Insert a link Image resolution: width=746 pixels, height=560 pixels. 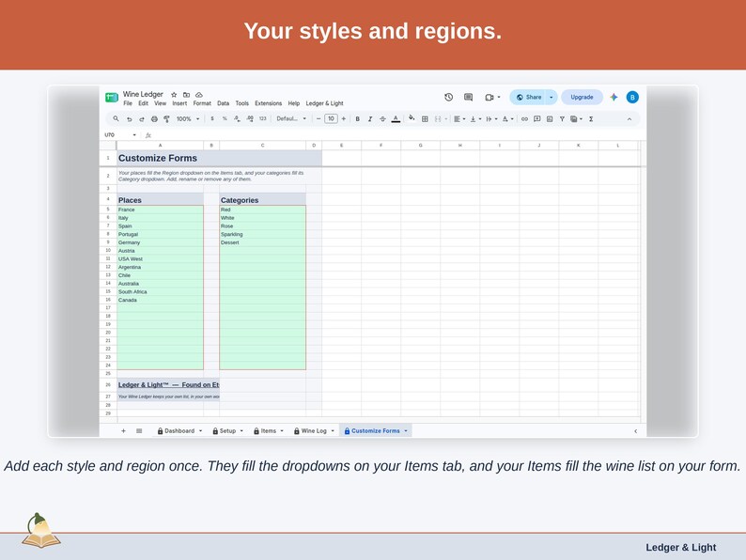click(x=524, y=119)
